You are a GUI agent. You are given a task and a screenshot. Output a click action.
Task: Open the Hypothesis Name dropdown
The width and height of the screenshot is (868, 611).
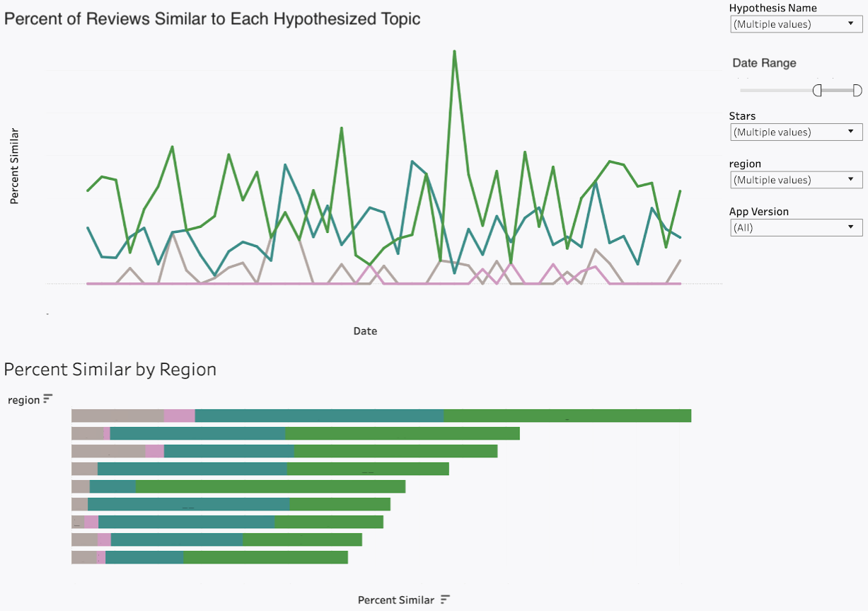tap(795, 24)
